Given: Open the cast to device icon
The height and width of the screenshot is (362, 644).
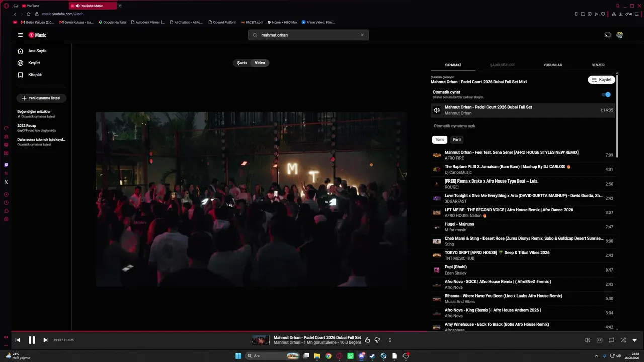Looking at the screenshot, I should coord(607,35).
